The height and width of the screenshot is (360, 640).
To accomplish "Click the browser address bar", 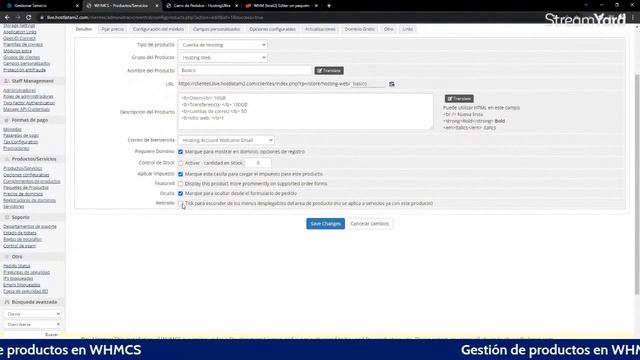I will [286, 18].
